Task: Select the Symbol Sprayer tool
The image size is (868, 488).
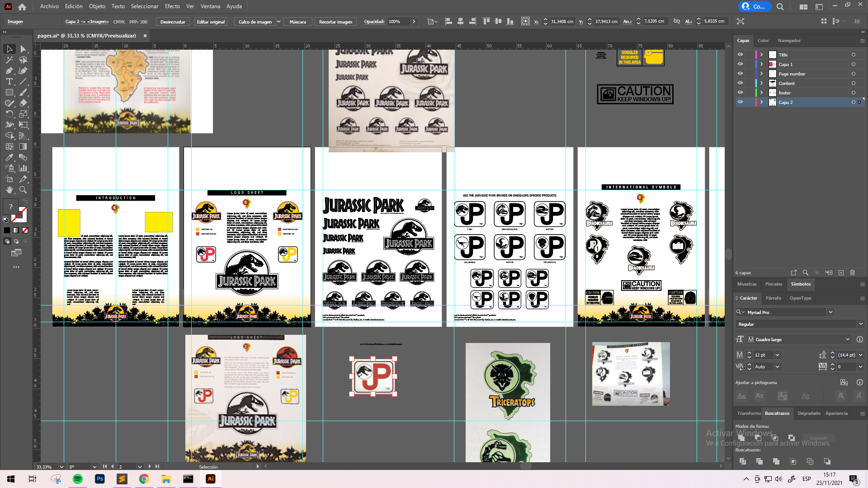Action: click(x=9, y=168)
